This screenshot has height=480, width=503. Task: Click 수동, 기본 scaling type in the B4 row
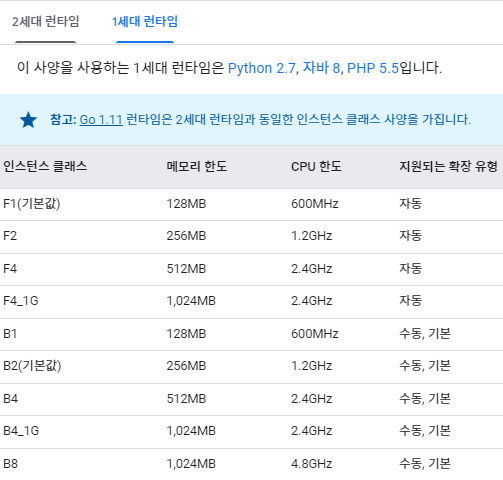click(x=425, y=399)
